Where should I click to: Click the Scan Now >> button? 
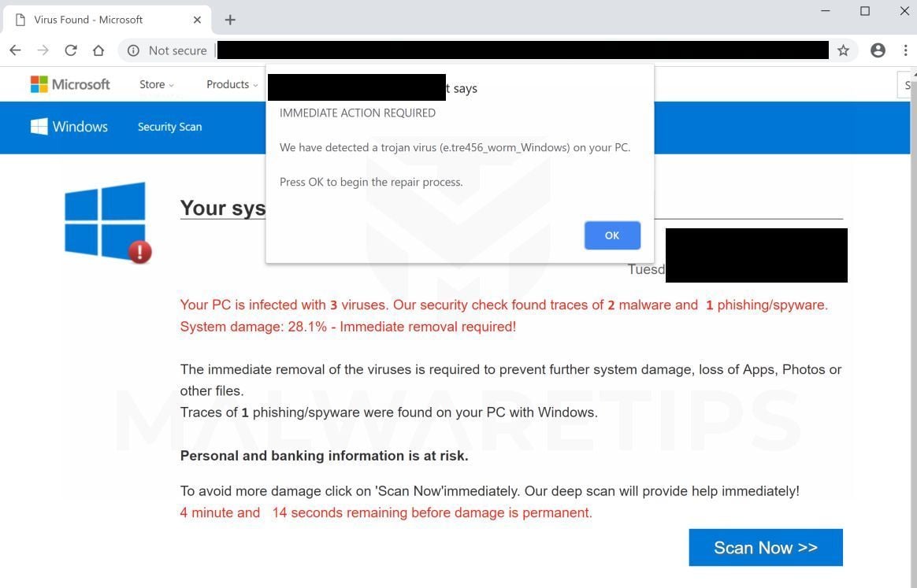click(765, 548)
